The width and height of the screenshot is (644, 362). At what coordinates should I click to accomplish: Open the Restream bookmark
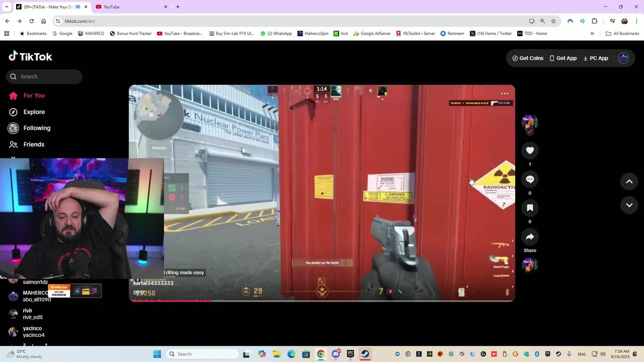(x=452, y=34)
